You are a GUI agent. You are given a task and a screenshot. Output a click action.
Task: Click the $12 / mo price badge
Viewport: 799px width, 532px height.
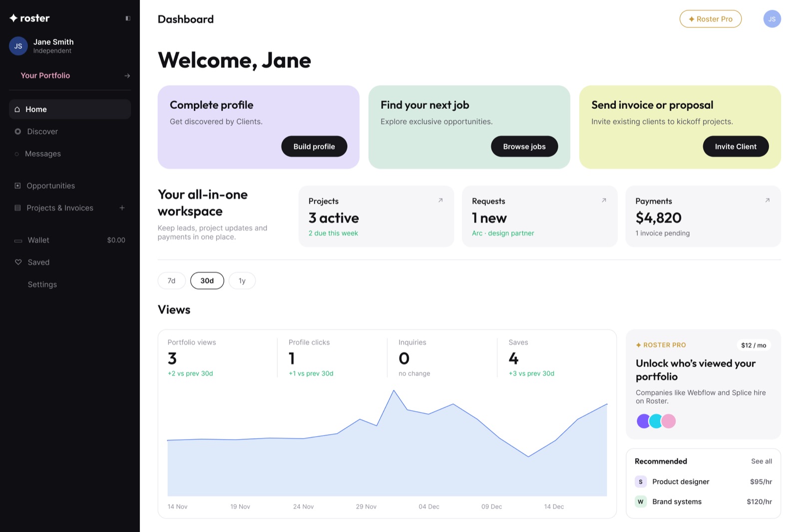tap(754, 345)
